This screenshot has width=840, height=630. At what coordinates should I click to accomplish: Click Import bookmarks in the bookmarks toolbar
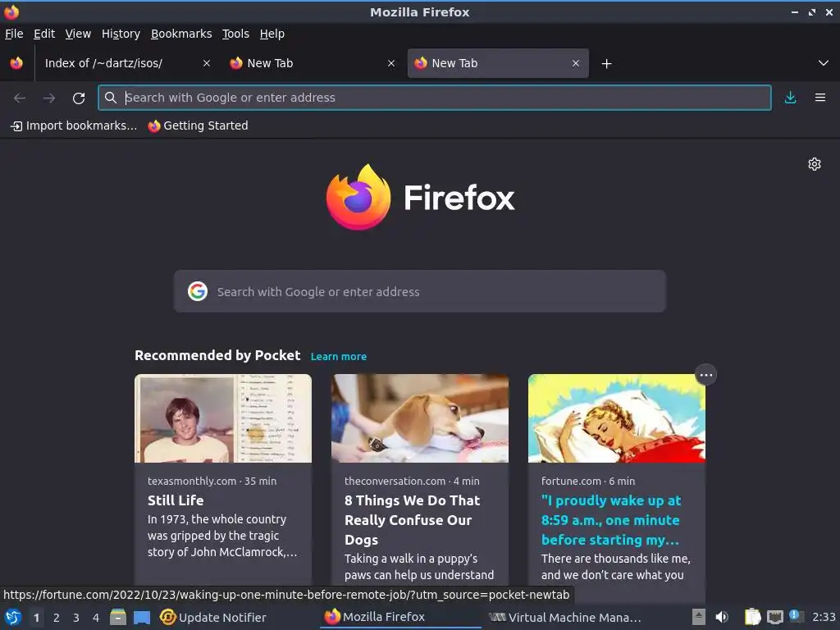coord(74,126)
